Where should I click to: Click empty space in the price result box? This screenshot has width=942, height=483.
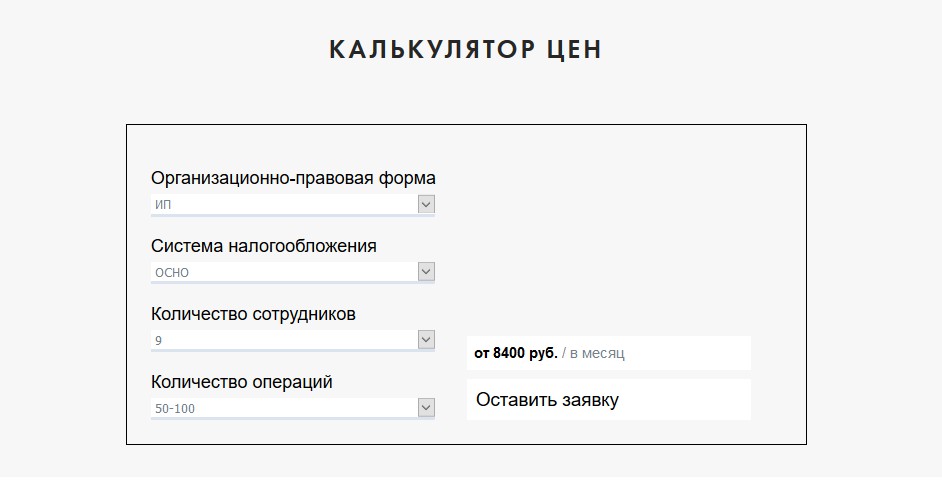(x=700, y=353)
